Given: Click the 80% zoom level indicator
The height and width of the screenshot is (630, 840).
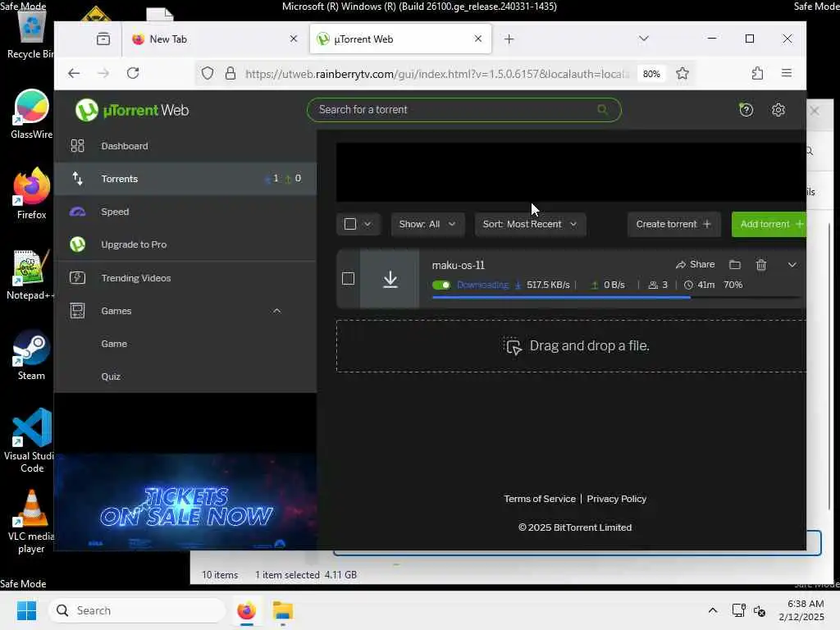Looking at the screenshot, I should [651, 73].
